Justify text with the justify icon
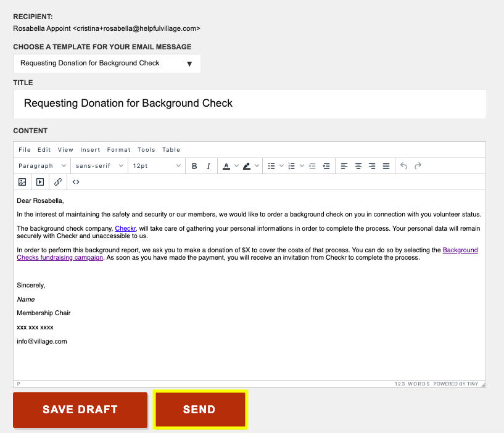504x433 pixels. [386, 166]
